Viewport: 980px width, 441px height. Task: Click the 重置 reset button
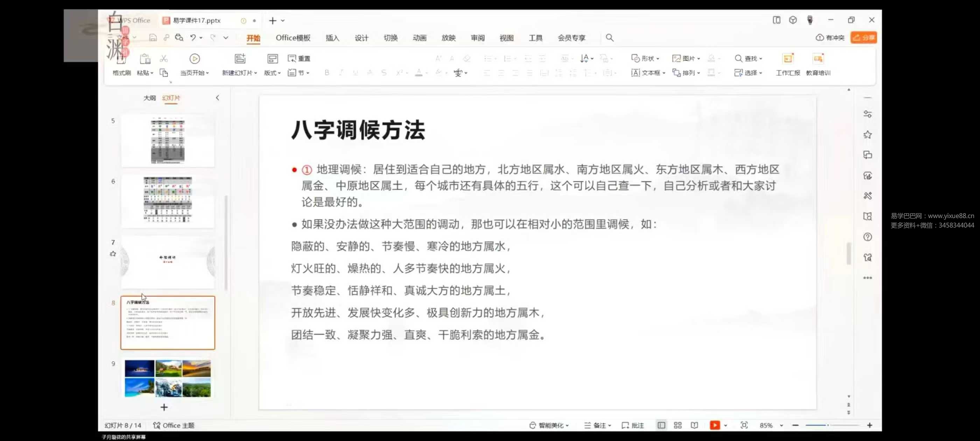point(299,58)
